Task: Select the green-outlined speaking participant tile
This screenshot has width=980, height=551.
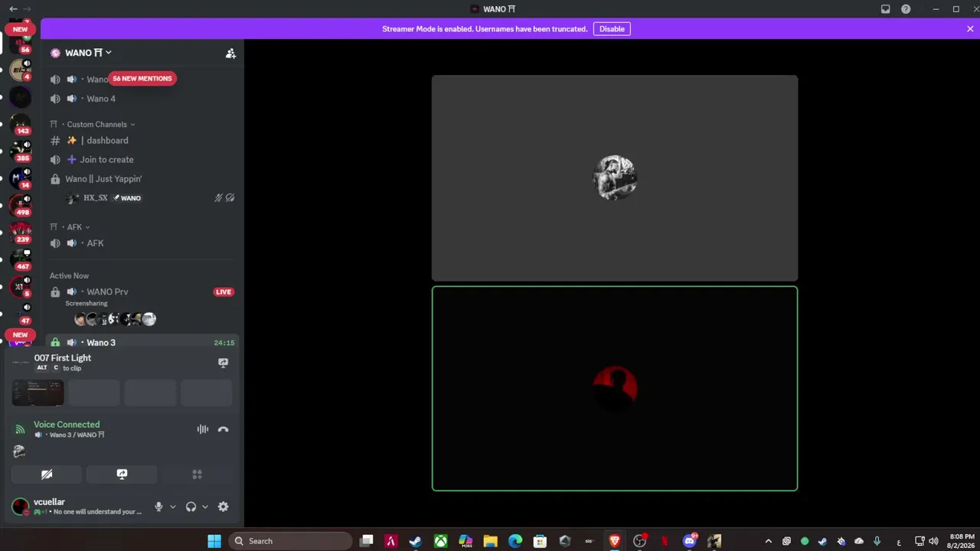Action: 615,388
